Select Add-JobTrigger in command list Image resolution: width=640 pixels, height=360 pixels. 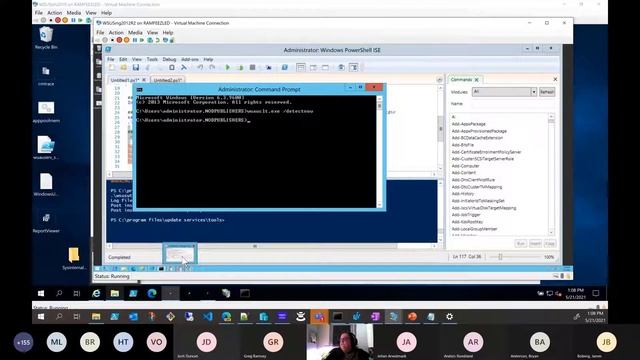(x=466, y=215)
